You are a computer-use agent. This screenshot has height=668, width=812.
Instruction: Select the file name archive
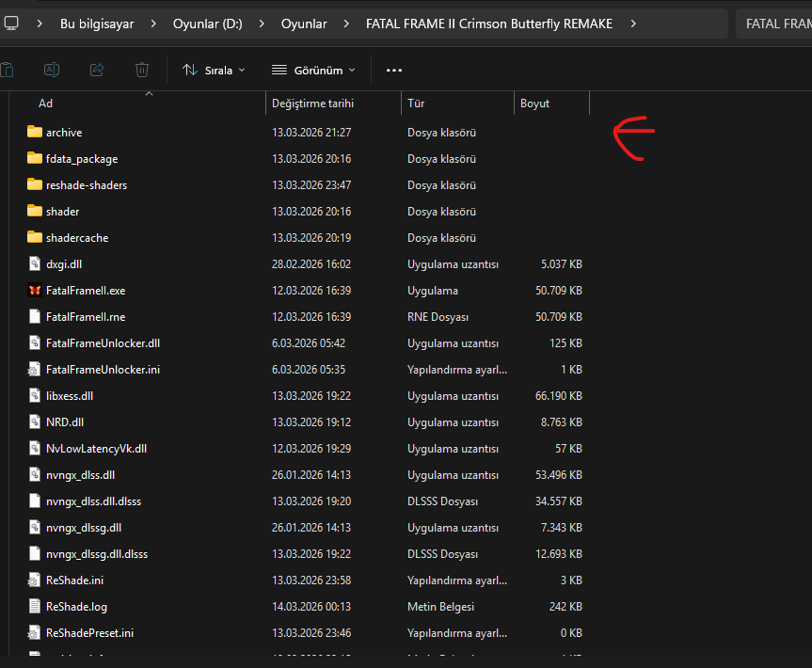[64, 133]
